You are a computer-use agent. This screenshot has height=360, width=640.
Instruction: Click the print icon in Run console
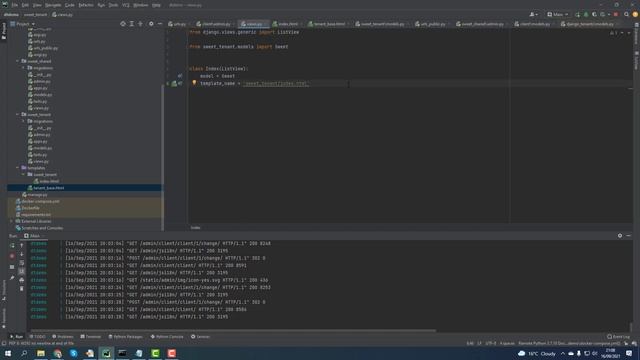(x=22, y=280)
